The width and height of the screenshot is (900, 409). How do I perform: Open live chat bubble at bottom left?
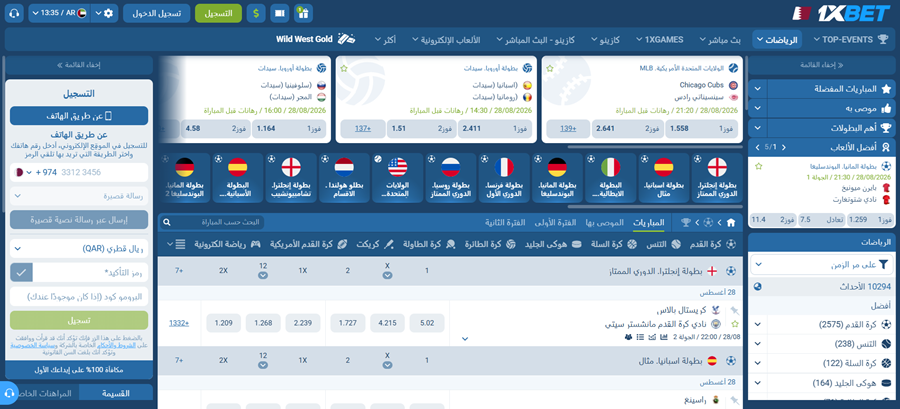click(9, 394)
